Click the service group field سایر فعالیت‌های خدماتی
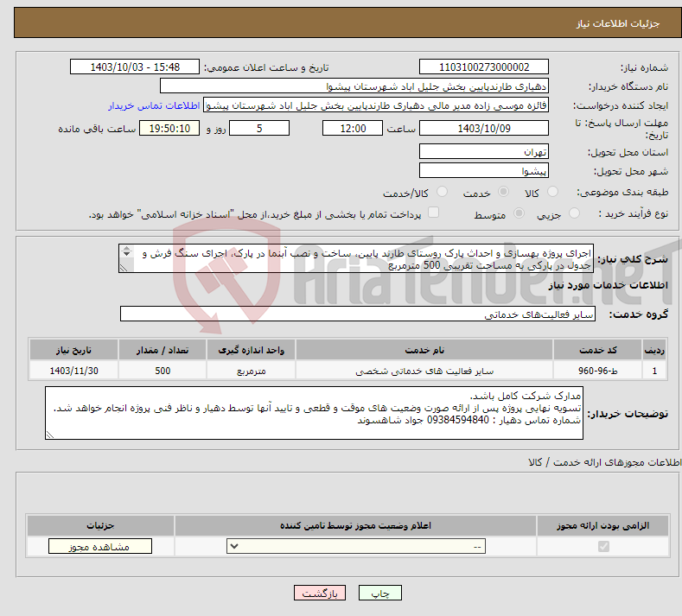This screenshot has width=682, height=616. [358, 314]
